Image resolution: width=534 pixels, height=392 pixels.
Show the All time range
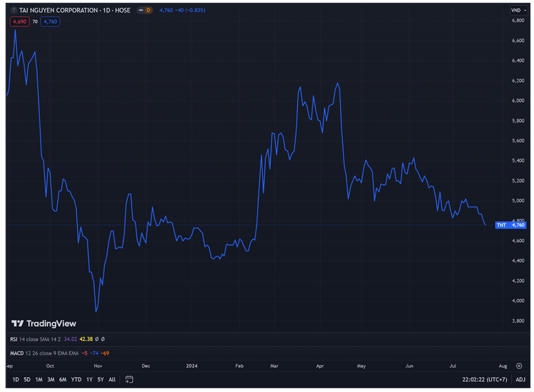[x=112, y=380]
